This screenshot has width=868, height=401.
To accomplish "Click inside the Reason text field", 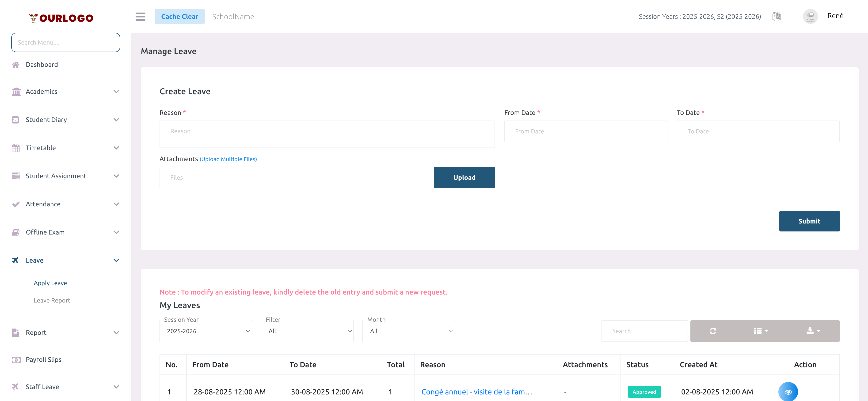I will coord(327,134).
